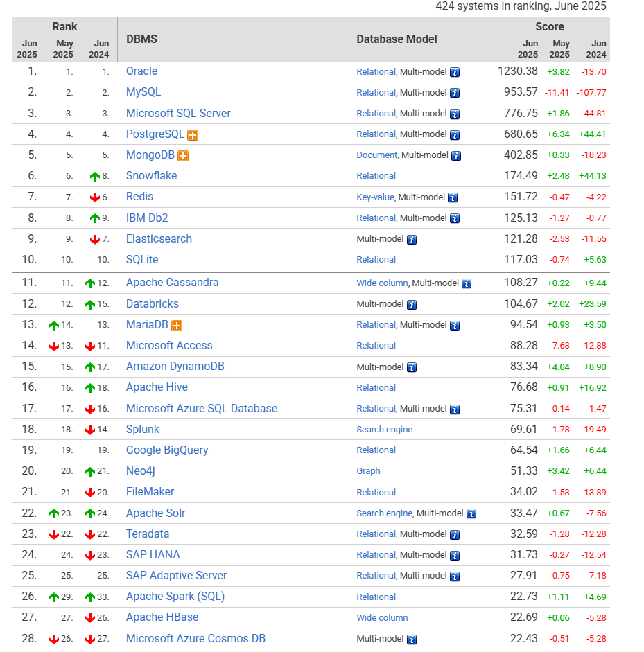Open the MySQL link
Viewport: 644px width, 652px height.
click(143, 92)
